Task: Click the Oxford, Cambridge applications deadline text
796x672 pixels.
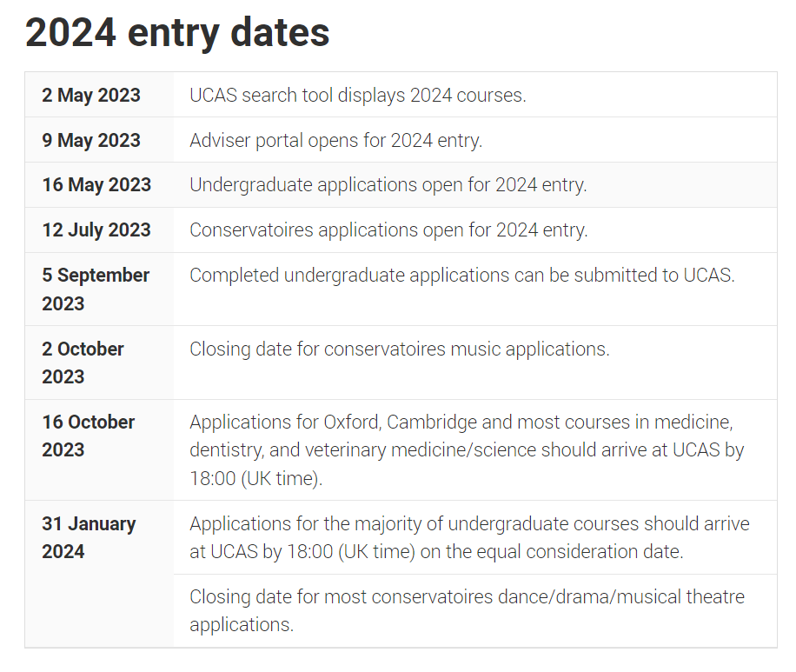Action: (x=467, y=450)
